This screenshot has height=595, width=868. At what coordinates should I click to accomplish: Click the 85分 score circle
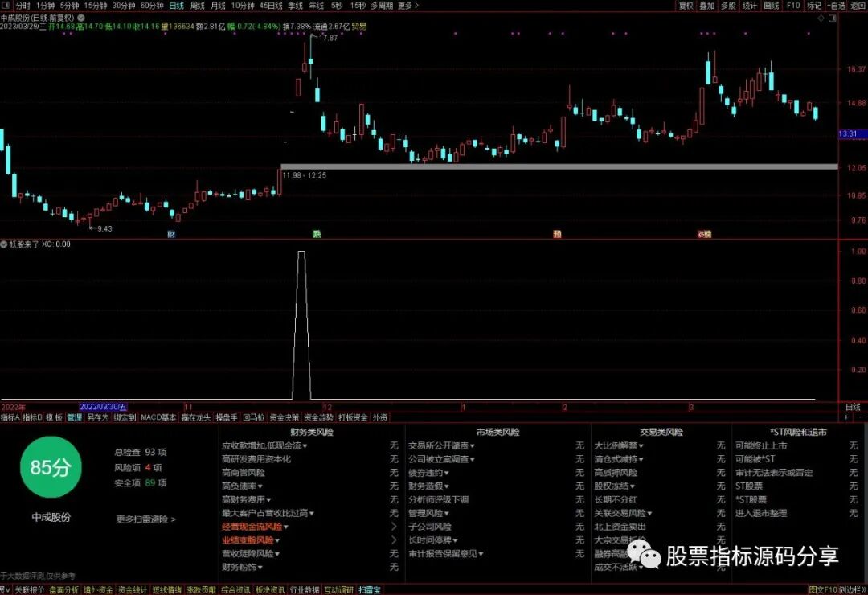[51, 467]
